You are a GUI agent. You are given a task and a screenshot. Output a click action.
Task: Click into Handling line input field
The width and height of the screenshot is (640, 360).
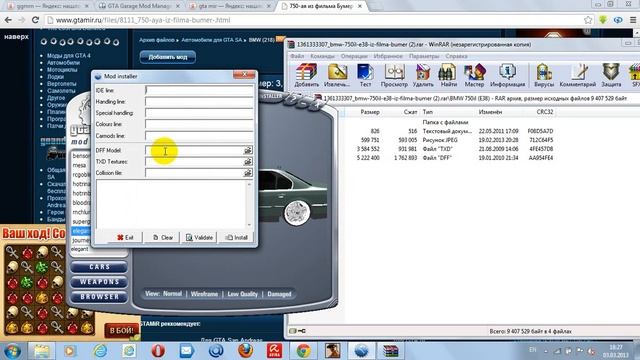[x=199, y=102]
